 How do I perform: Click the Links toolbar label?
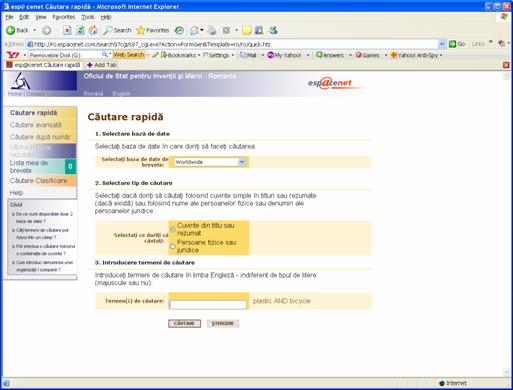click(478, 44)
